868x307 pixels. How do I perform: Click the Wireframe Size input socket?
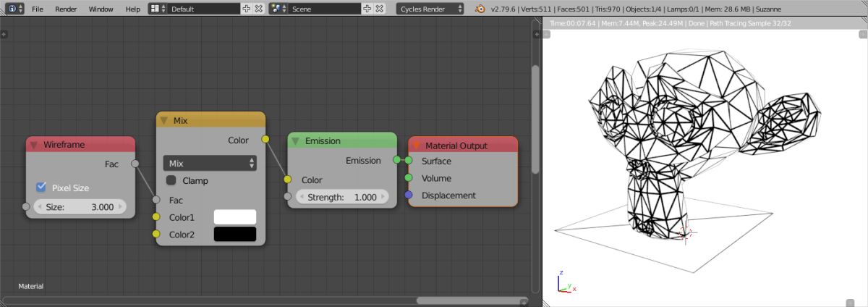pyautogui.click(x=26, y=206)
